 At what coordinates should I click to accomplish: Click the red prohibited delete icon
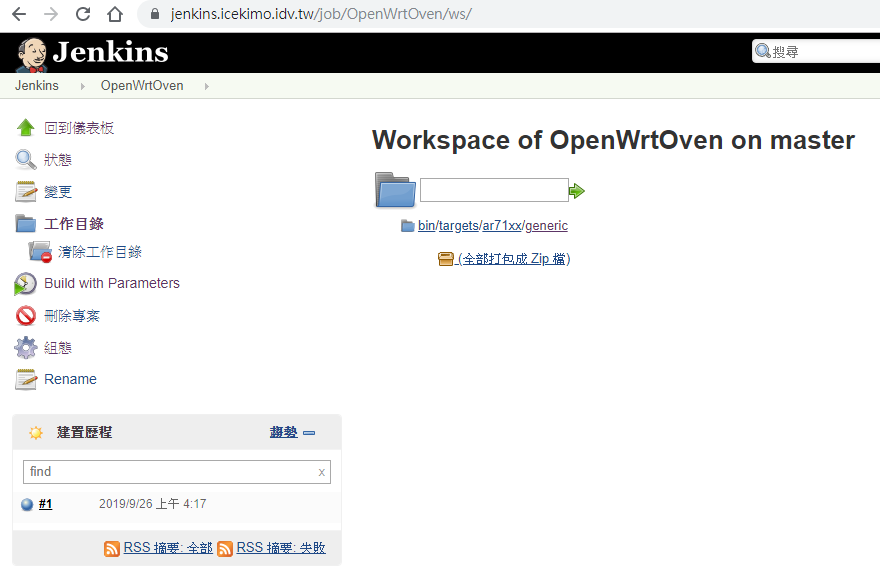pos(25,316)
